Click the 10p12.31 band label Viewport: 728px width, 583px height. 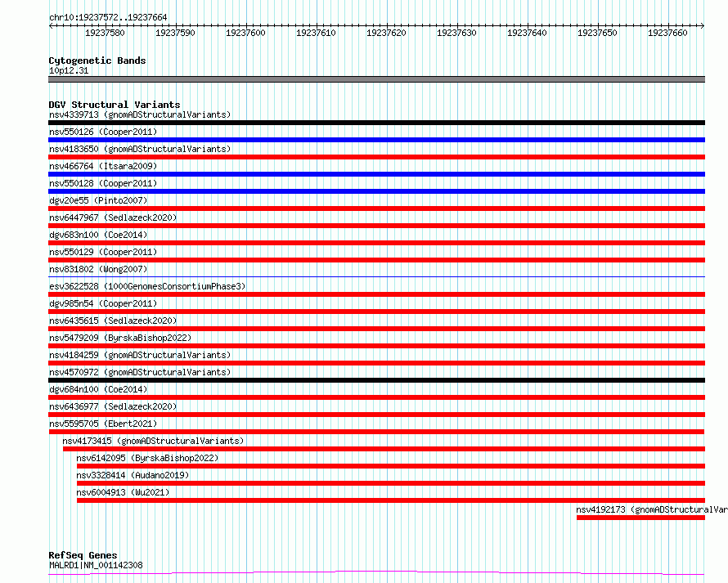tap(69, 70)
